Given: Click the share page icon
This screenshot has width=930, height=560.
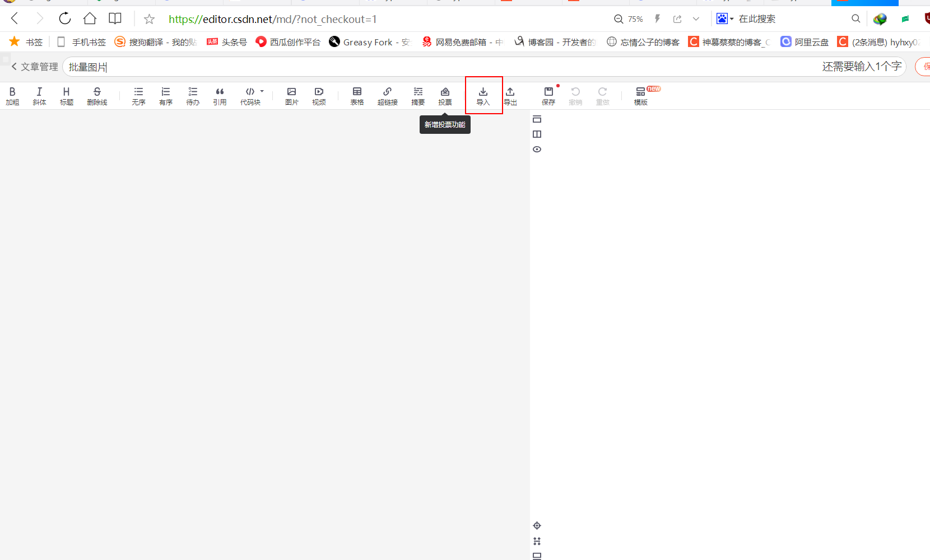Looking at the screenshot, I should pyautogui.click(x=677, y=19).
